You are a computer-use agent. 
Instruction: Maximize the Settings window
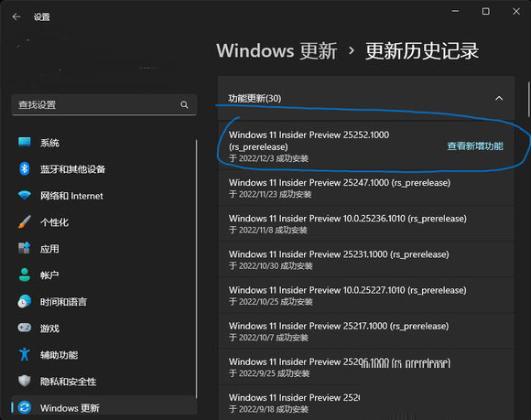point(485,11)
